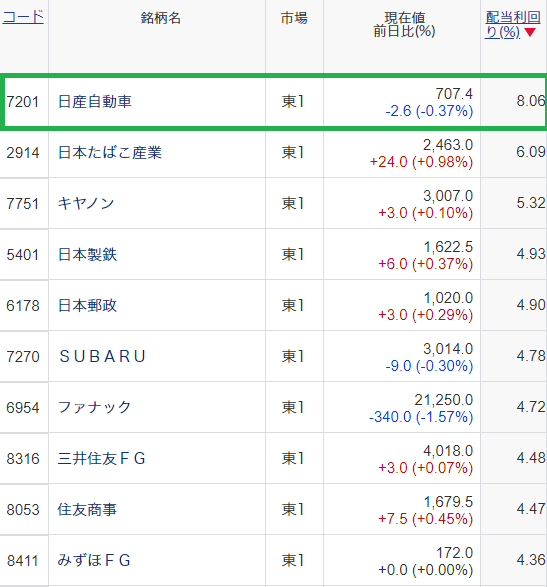Image resolution: width=547 pixels, height=587 pixels.
Task: Click dividend yield 4.93 value
Action: click(531, 253)
